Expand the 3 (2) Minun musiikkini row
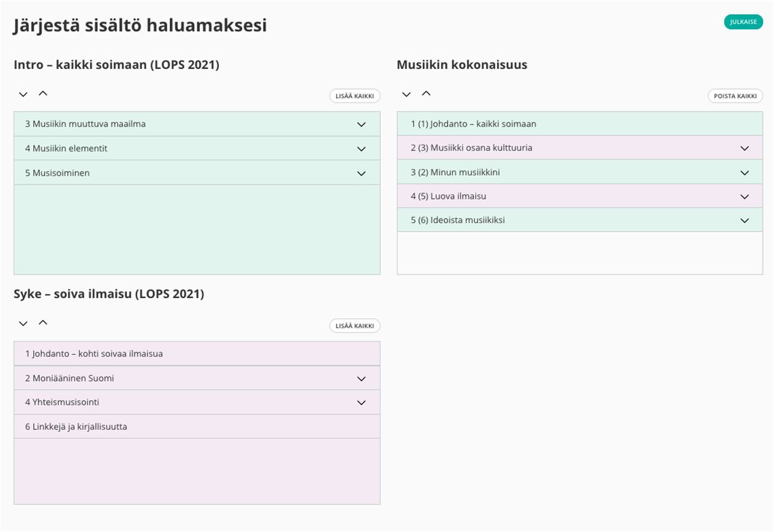774x532 pixels. pyautogui.click(x=744, y=172)
